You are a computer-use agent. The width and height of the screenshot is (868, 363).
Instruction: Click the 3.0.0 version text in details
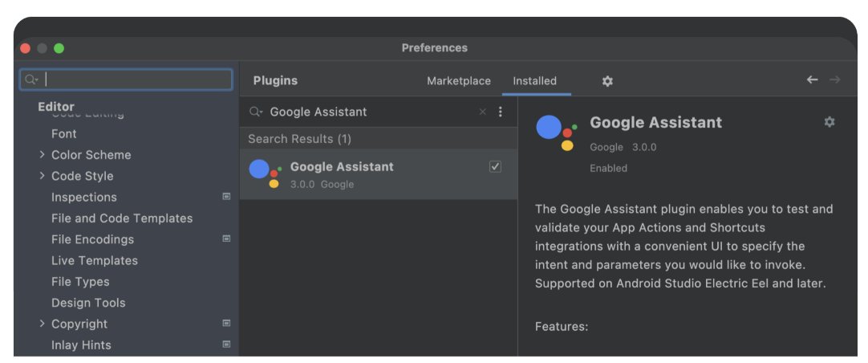(644, 148)
